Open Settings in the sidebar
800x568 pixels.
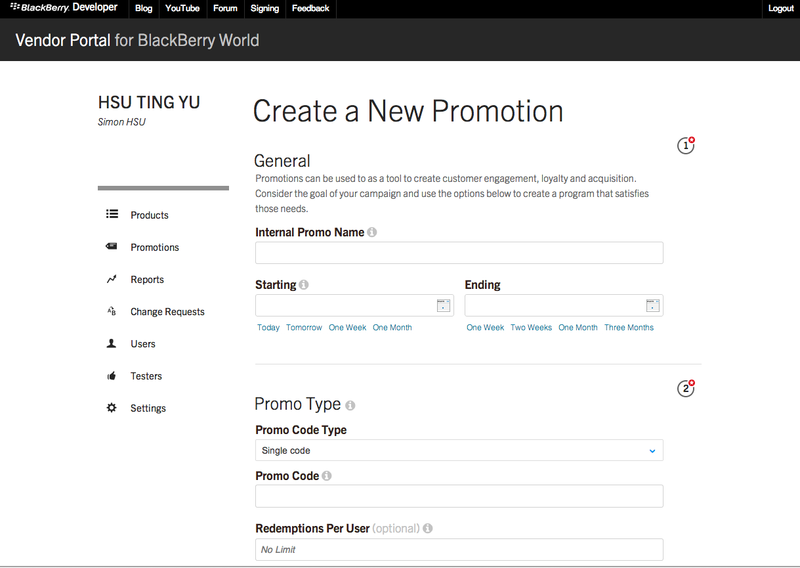(148, 408)
